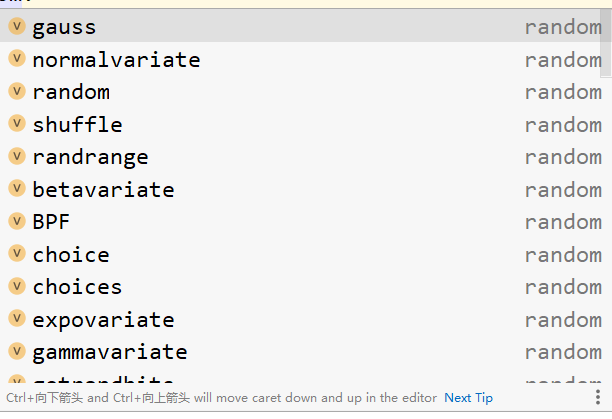Image resolution: width=612 pixels, height=419 pixels.
Task: Click the variable icon next to BPF
Action: [17, 222]
